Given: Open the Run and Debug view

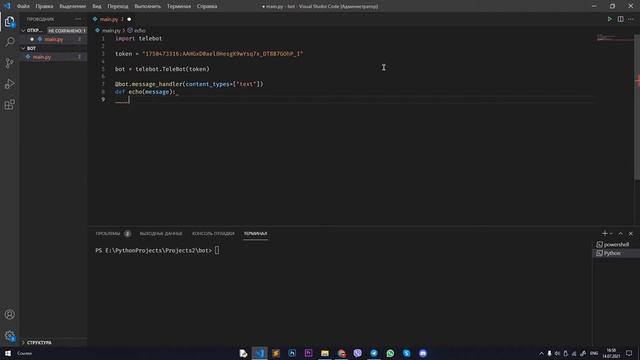Looking at the screenshot, I should pos(9,84).
